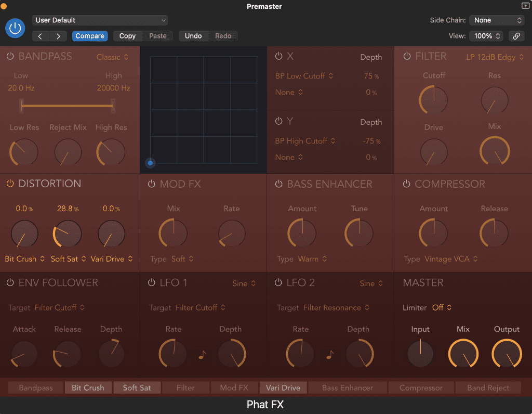Click the Filter Mix knob

495,151
